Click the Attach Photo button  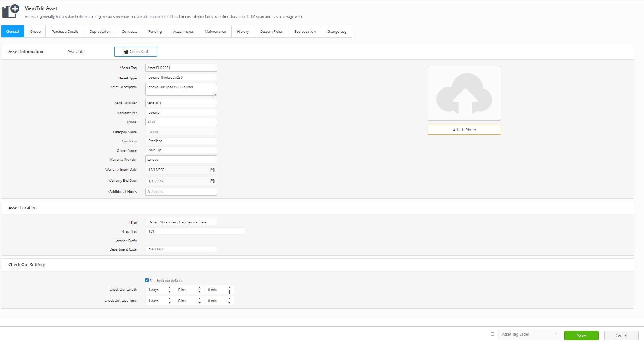coord(464,130)
